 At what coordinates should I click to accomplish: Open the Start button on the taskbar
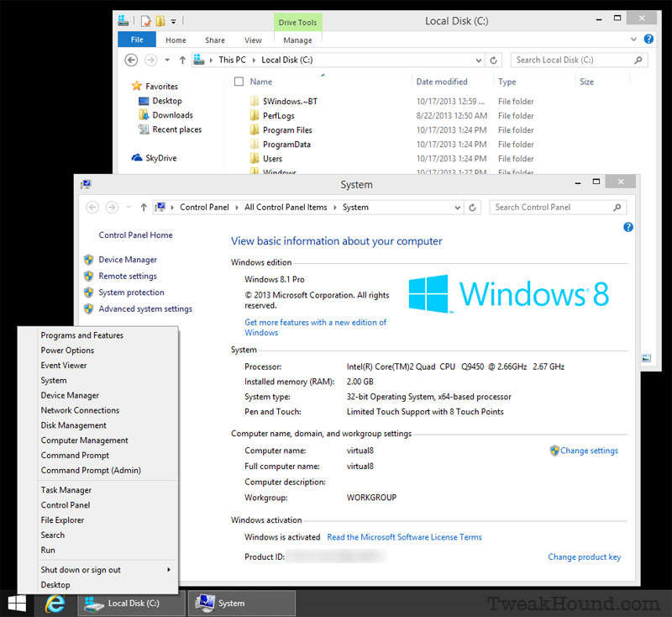[16, 603]
